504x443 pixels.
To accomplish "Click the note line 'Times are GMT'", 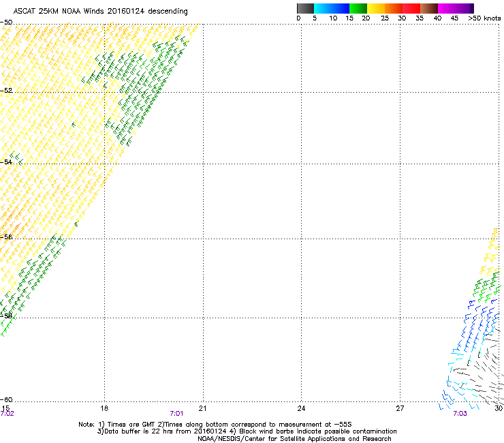I will 131,425.
